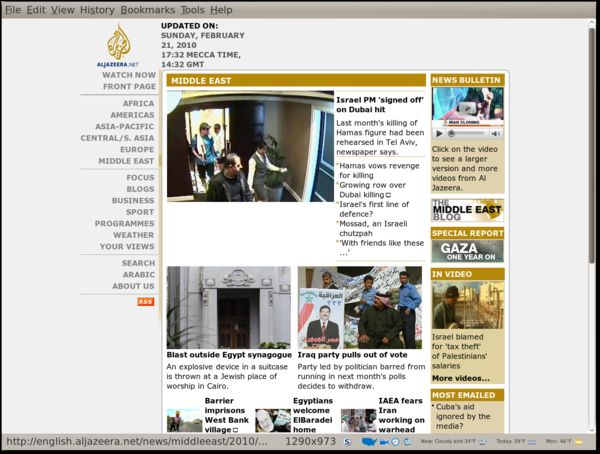Open the File menu
Image resolution: width=600 pixels, height=454 pixels.
coord(13,10)
